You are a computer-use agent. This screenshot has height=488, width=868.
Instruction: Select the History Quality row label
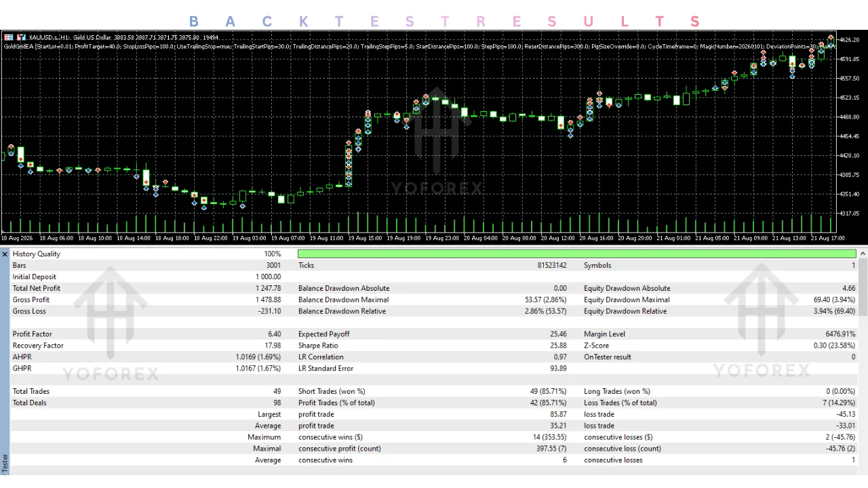pyautogui.click(x=37, y=254)
